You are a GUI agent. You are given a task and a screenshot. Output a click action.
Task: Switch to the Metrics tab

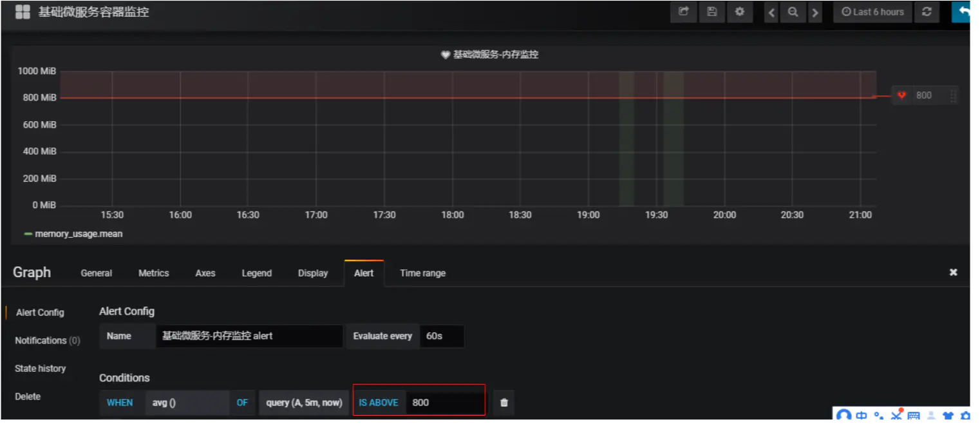click(153, 273)
